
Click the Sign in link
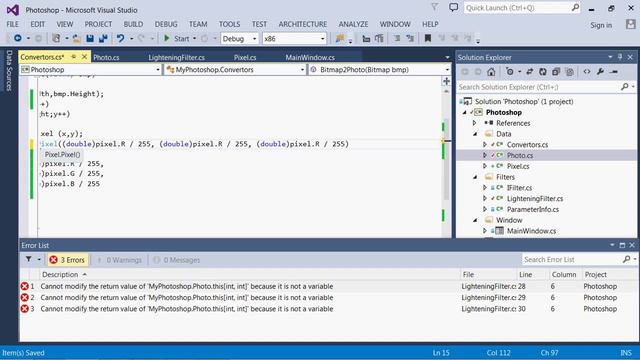tap(601, 25)
